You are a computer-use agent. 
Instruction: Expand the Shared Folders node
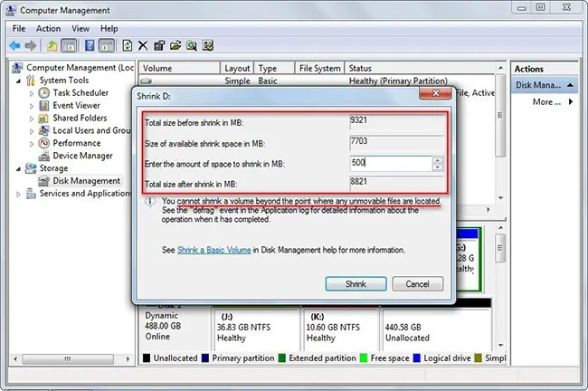tap(32, 119)
